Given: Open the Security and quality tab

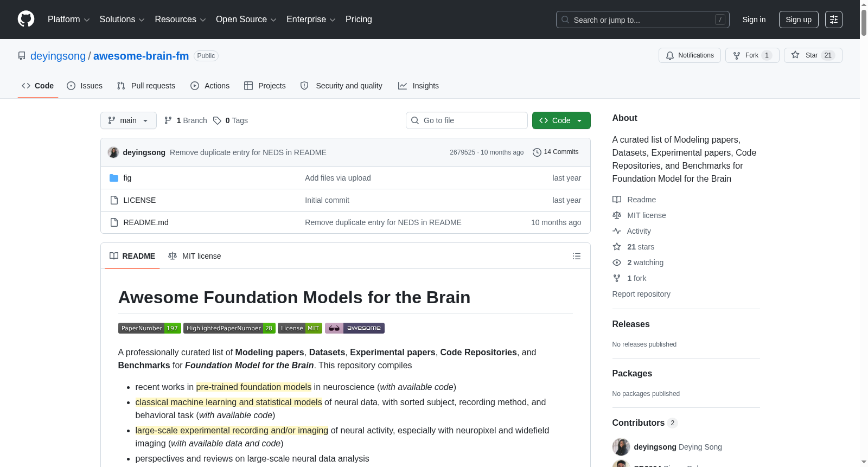Looking at the screenshot, I should pos(341,86).
